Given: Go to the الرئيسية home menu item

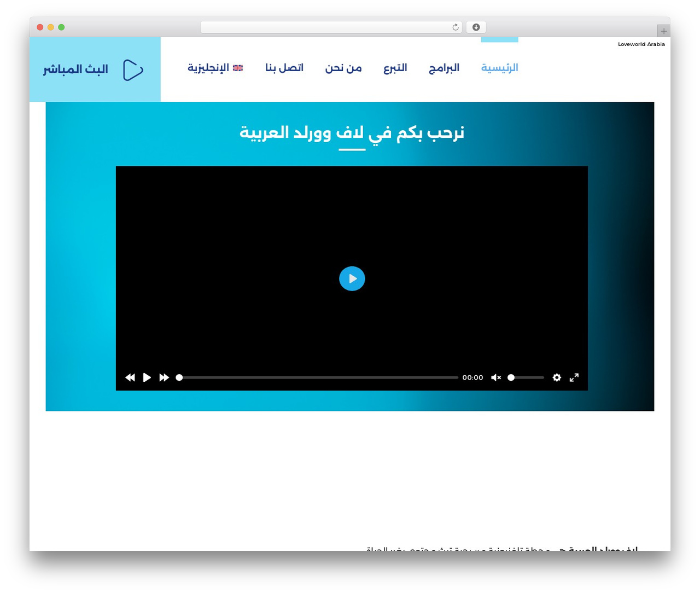Looking at the screenshot, I should click(x=500, y=67).
